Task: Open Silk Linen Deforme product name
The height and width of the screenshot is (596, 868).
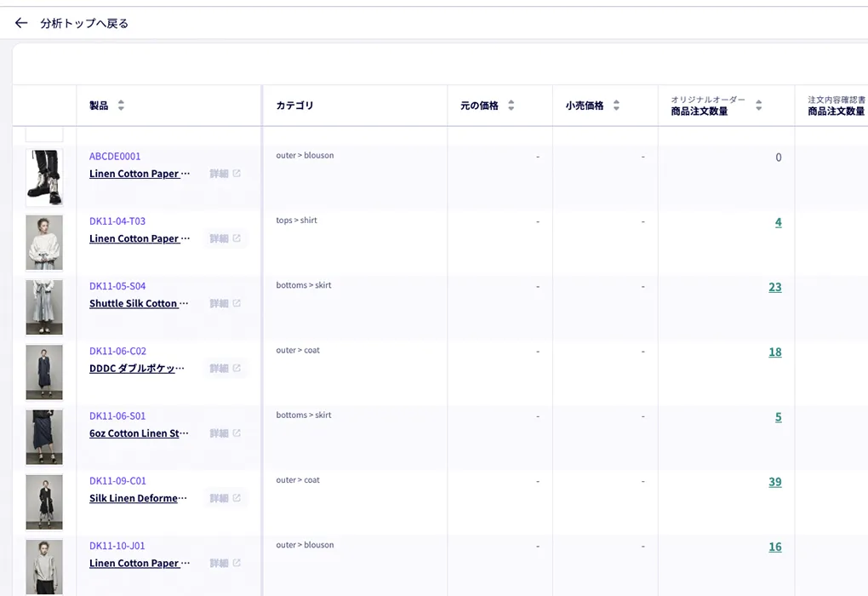Action: pyautogui.click(x=139, y=498)
